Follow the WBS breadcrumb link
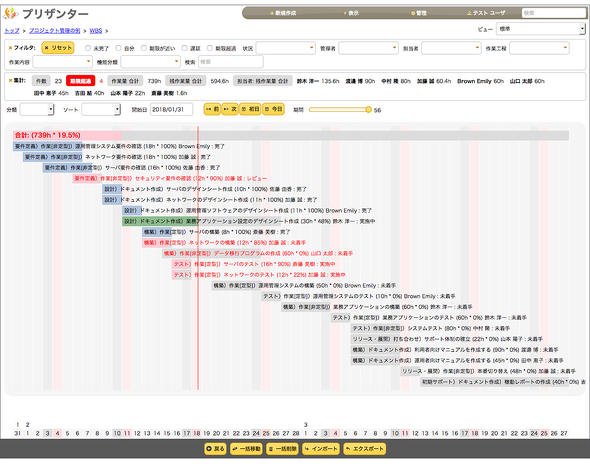The height and width of the screenshot is (467, 590). (x=96, y=31)
